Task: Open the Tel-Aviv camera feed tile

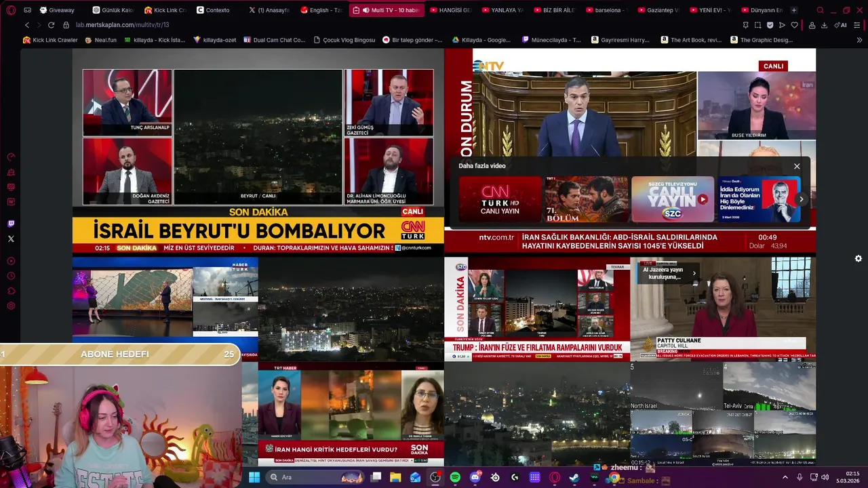Action: [x=769, y=387]
